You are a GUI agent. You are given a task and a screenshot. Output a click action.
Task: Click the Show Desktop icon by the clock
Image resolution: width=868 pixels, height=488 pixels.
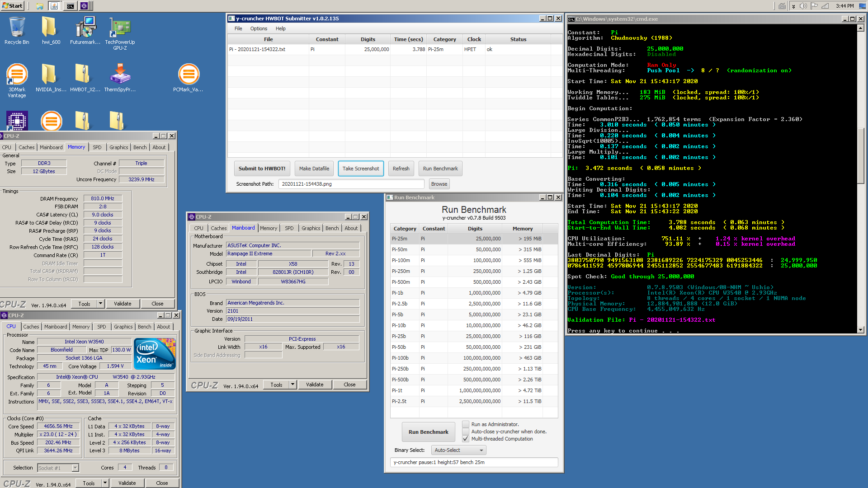pyautogui.click(x=863, y=6)
